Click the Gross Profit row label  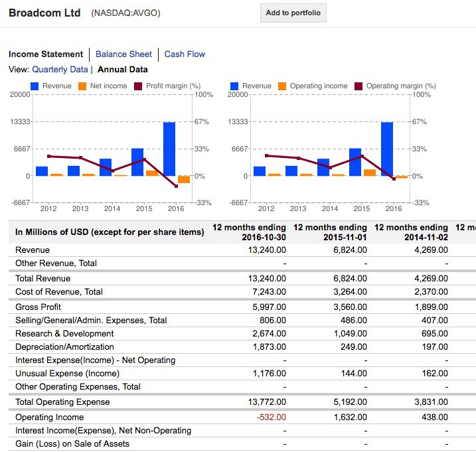(39, 307)
